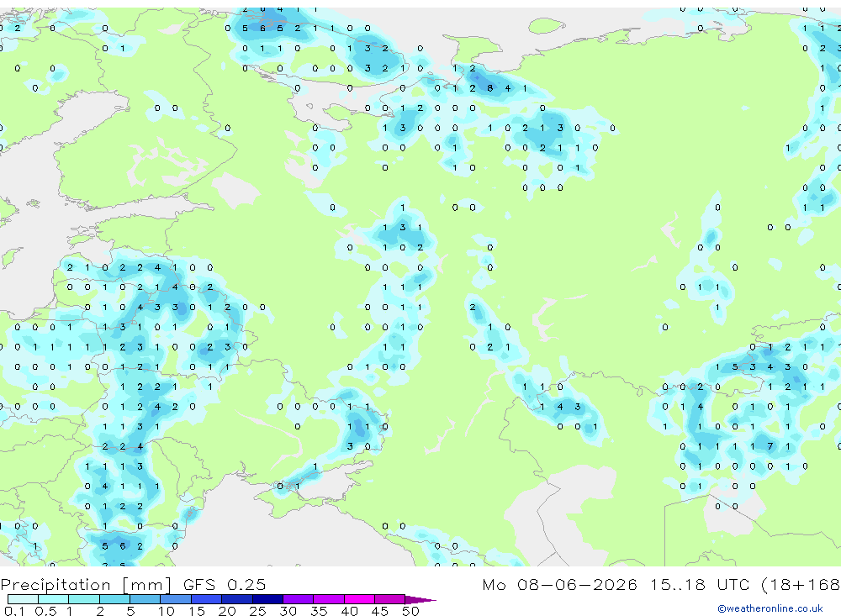The width and height of the screenshot is (841, 616).
Task: Click the '30' legend scale label
Action: pos(288,611)
